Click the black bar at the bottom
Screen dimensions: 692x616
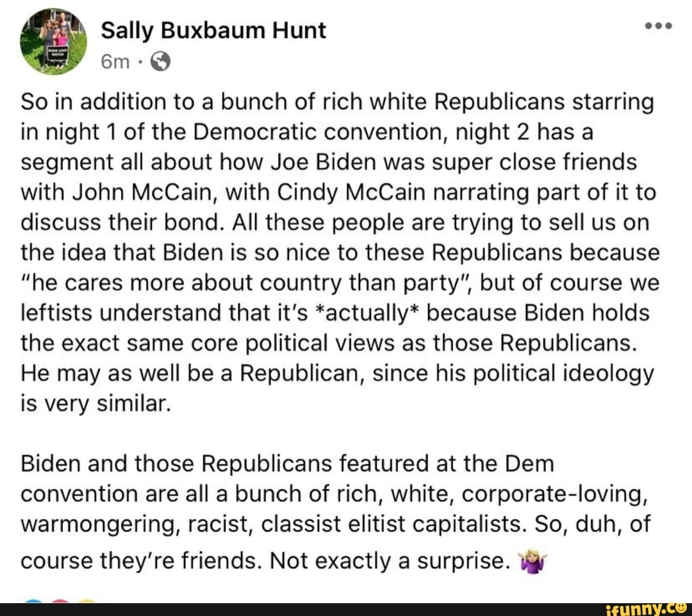pyautogui.click(x=346, y=609)
